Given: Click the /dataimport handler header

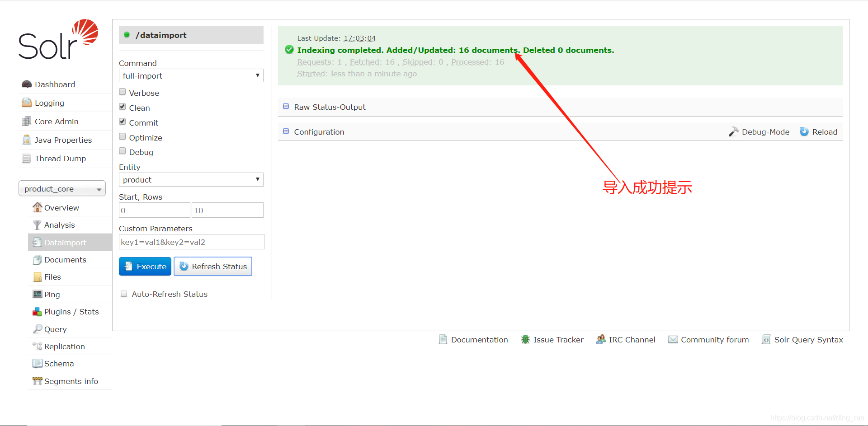Looking at the screenshot, I should pos(191,35).
